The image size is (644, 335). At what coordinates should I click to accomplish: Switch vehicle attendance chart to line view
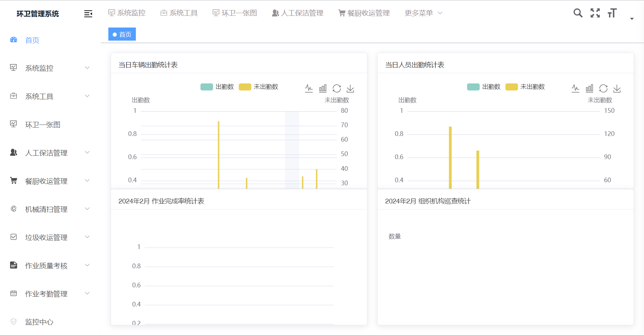(309, 88)
